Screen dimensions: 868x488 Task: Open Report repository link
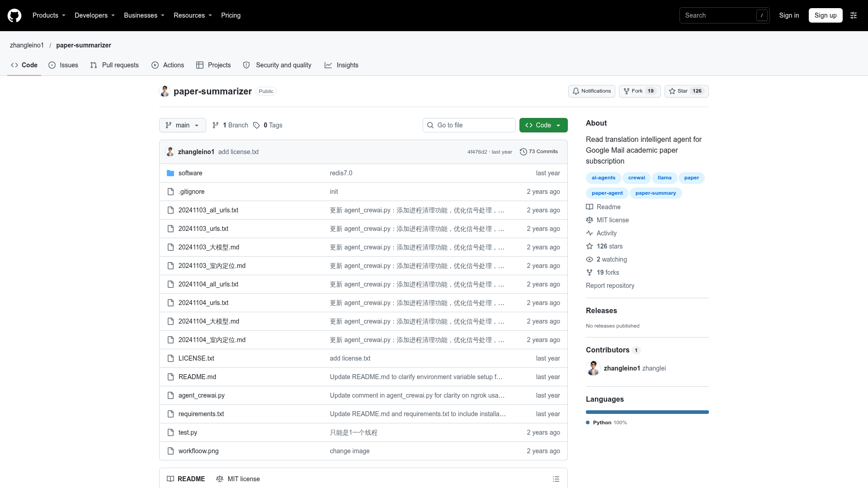(610, 286)
